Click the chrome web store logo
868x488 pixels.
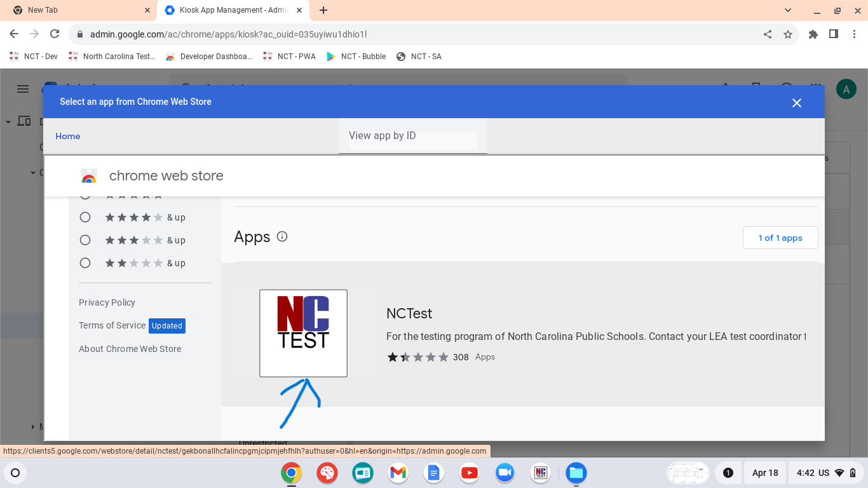[x=89, y=176]
